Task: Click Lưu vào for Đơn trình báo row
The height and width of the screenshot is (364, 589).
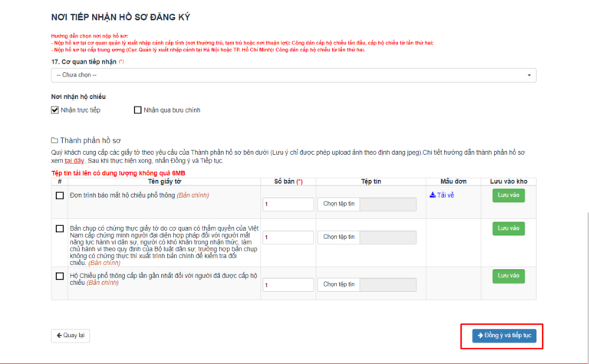Action: pos(508,195)
